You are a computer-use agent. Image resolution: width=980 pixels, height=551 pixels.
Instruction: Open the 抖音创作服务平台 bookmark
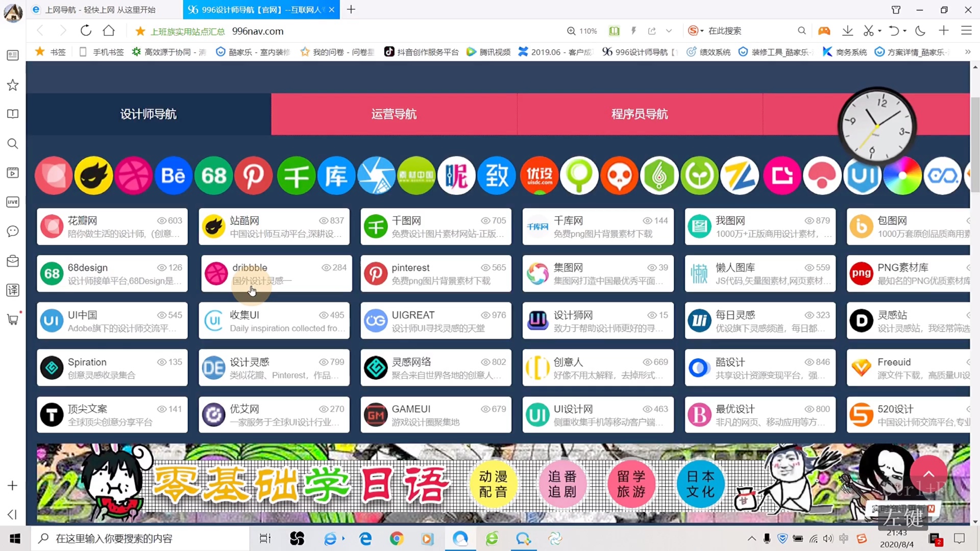click(422, 52)
